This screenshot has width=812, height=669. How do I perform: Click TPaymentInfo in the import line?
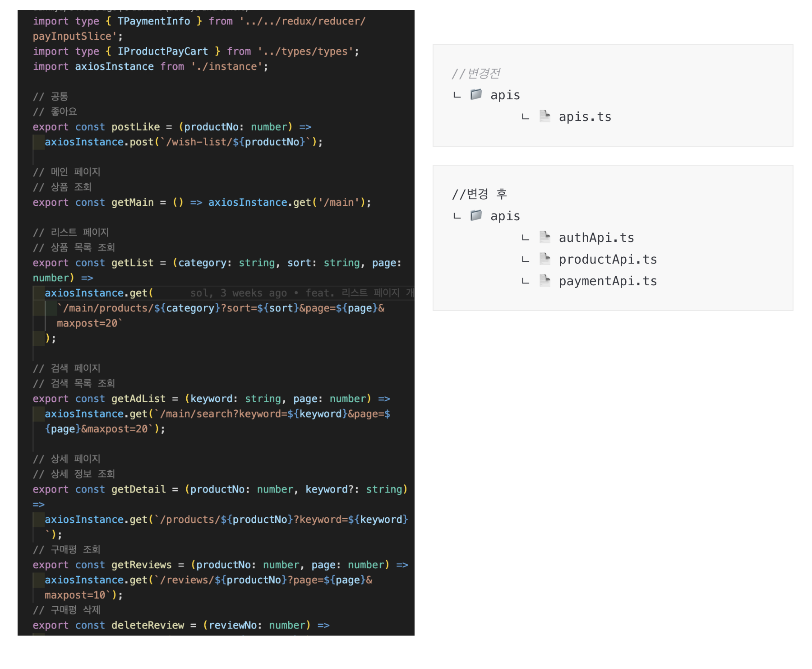154,21
